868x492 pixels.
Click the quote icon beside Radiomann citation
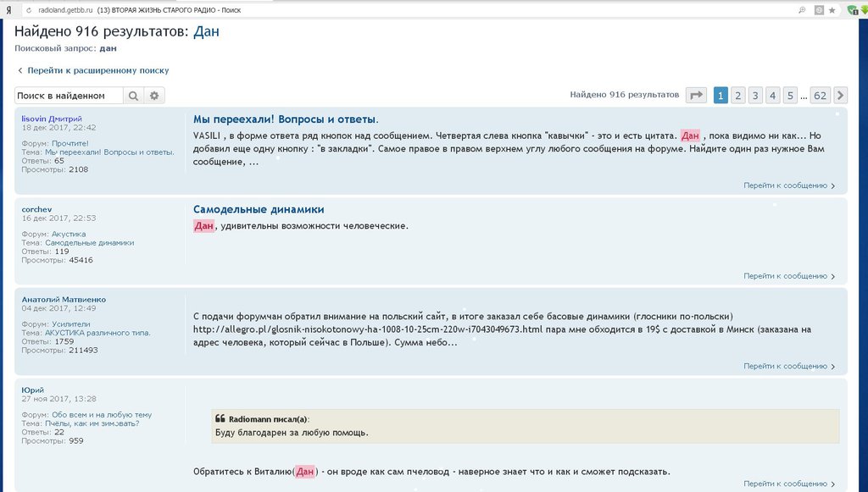click(221, 417)
